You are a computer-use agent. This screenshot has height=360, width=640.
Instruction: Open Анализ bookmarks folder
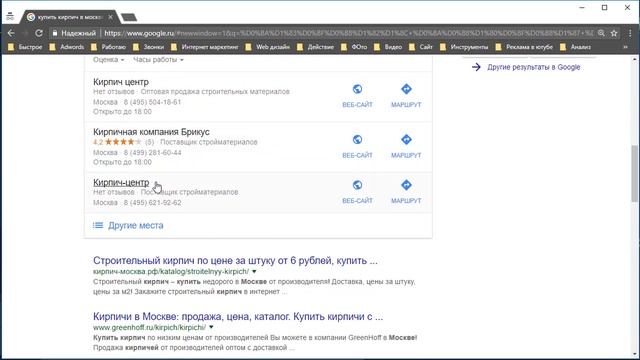(576, 47)
